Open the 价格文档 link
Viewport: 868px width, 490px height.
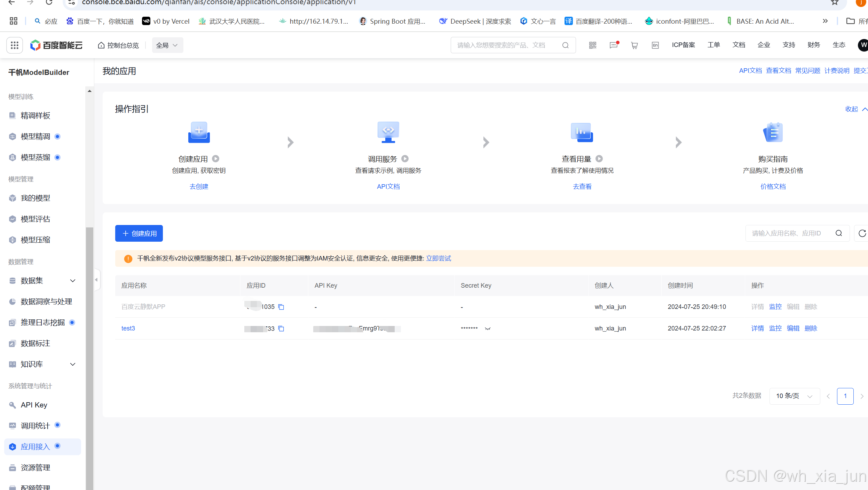point(773,187)
